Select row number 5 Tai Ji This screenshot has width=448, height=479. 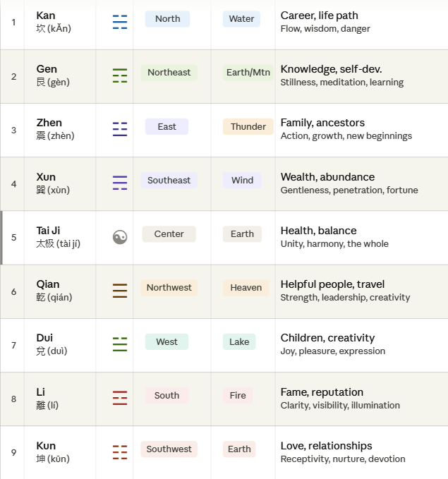pyautogui.click(x=13, y=237)
